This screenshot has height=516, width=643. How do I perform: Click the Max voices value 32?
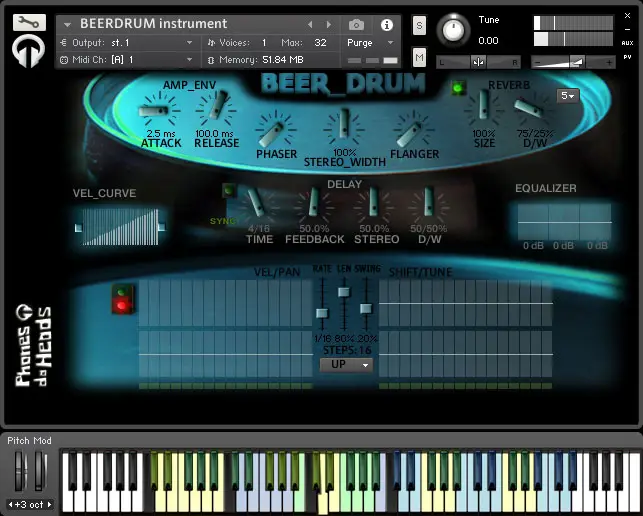(320, 43)
